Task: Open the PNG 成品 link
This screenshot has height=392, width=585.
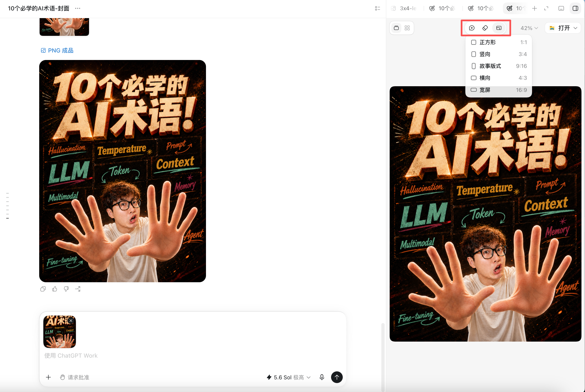Action: tap(57, 50)
